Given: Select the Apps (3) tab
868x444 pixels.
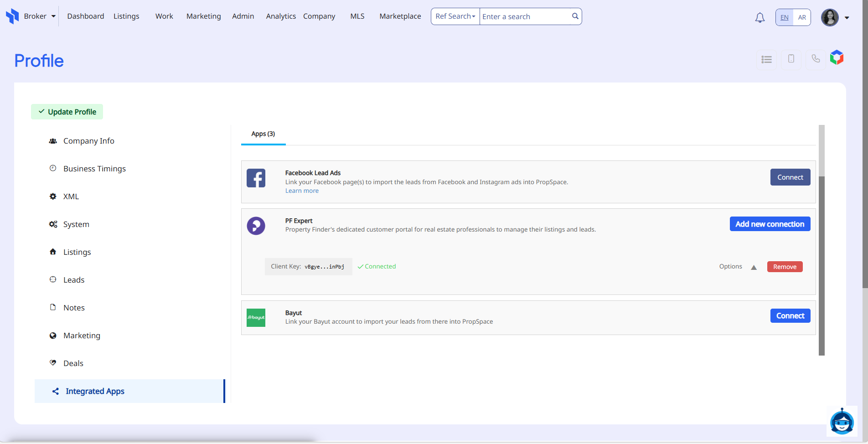Looking at the screenshot, I should pos(263,134).
